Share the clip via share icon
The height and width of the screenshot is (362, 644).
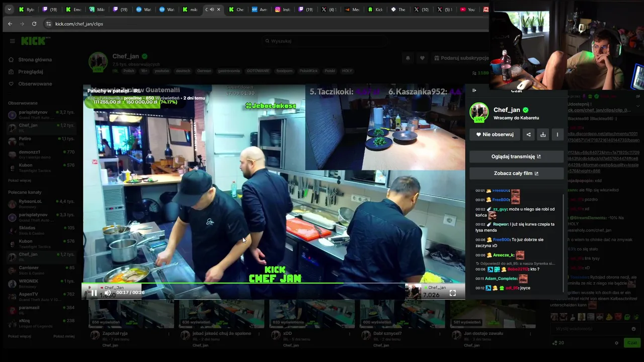(528, 134)
